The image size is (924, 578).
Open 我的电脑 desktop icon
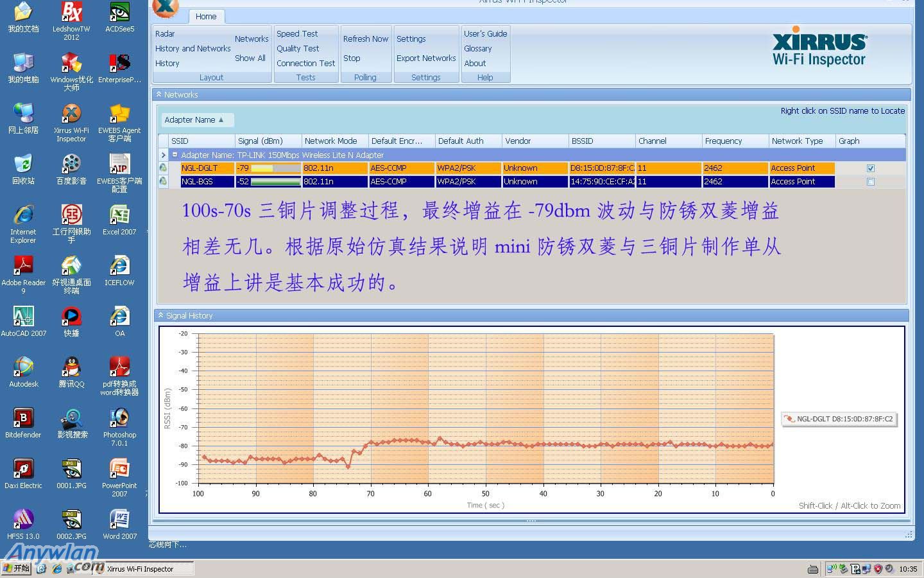[x=23, y=69]
